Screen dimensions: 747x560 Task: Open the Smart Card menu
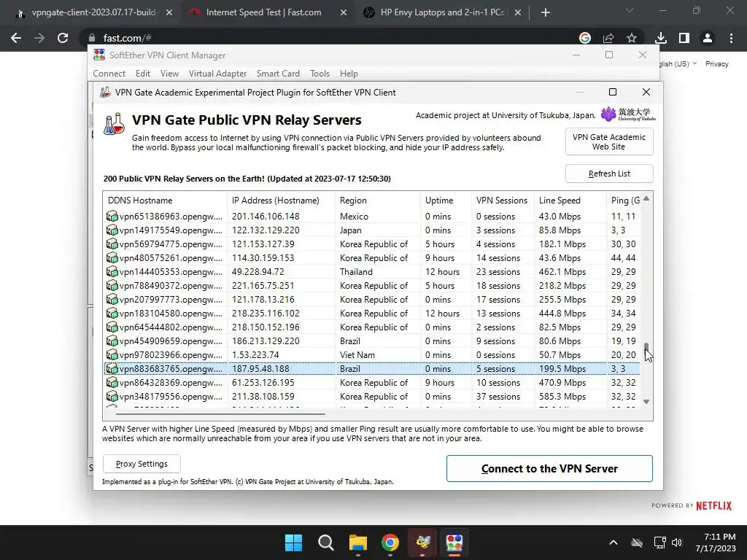278,74
